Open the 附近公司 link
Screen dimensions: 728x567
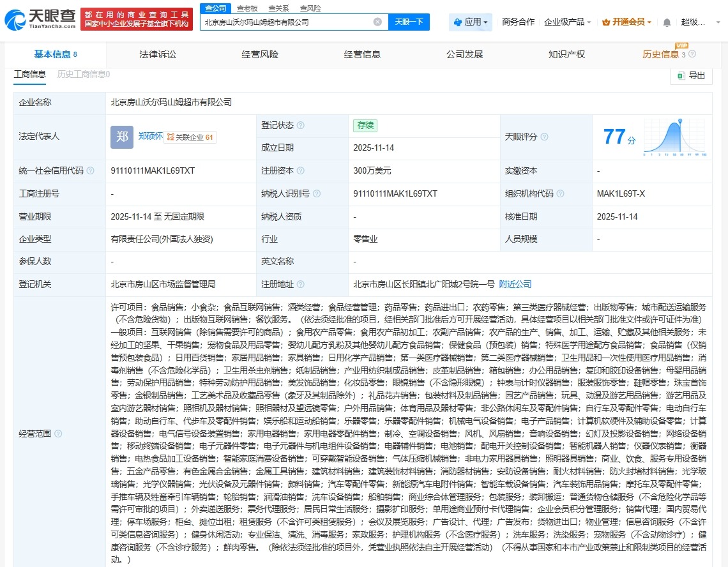click(515, 284)
